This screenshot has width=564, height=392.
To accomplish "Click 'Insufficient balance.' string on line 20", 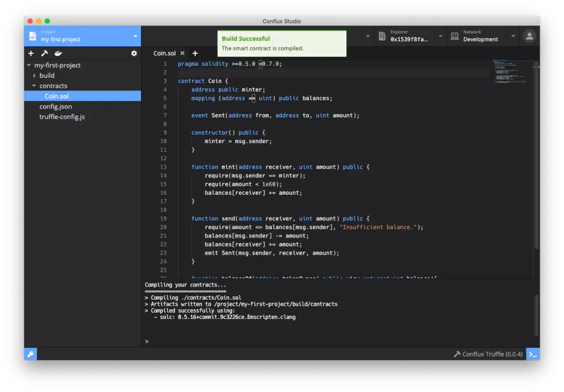I will click(x=378, y=227).
